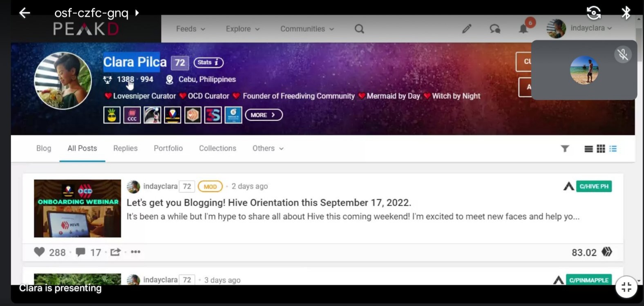The image size is (644, 306).
Task: Click the Cebu, Philippines location pin icon
Action: pos(170,80)
